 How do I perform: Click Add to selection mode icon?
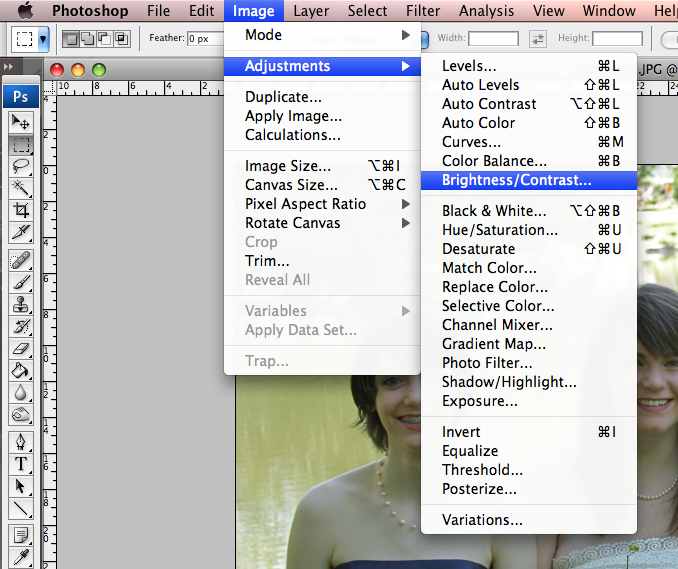[x=88, y=39]
